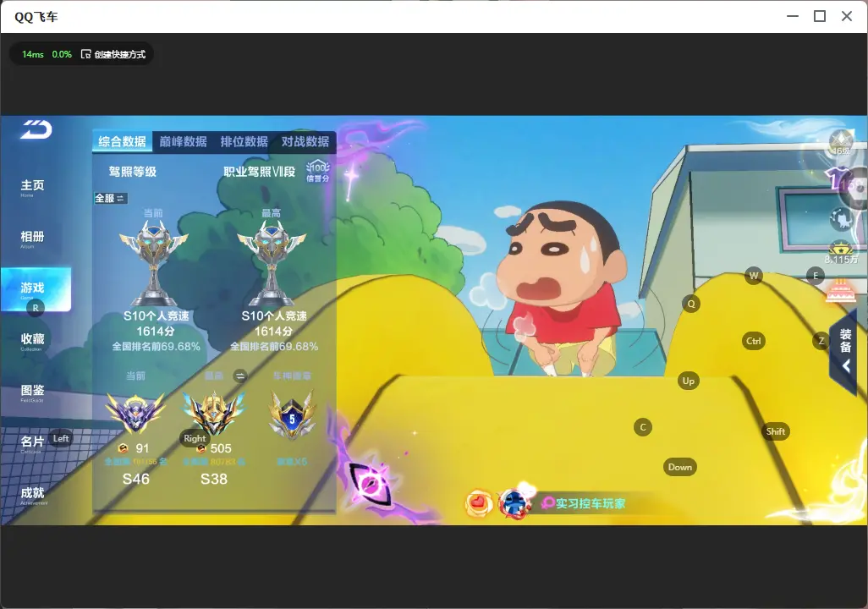Image resolution: width=868 pixels, height=609 pixels.
Task: Click the 91 rank points value
Action: (x=142, y=448)
